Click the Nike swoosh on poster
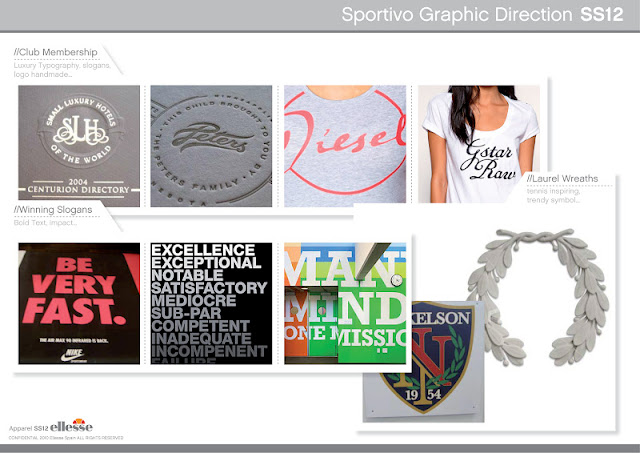The height and width of the screenshot is (453, 640). [73, 355]
